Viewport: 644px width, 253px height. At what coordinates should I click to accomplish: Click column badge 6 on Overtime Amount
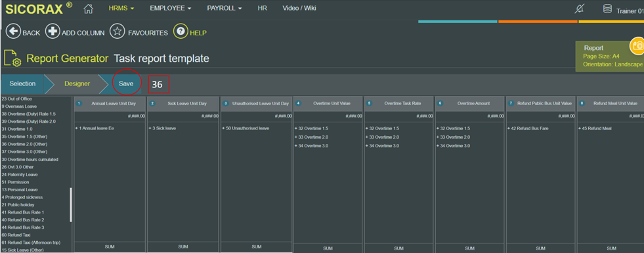click(x=440, y=104)
